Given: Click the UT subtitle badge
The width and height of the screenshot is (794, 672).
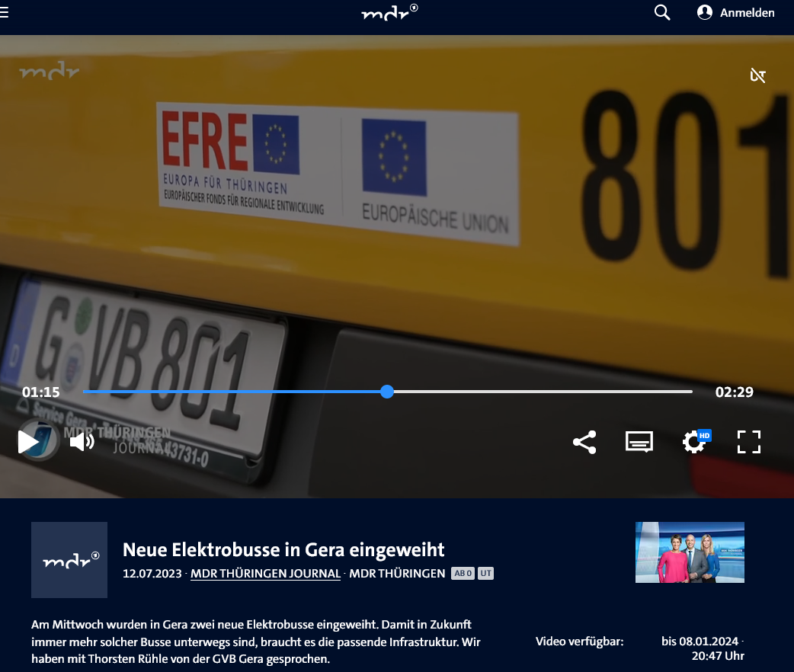Looking at the screenshot, I should pyautogui.click(x=485, y=573).
